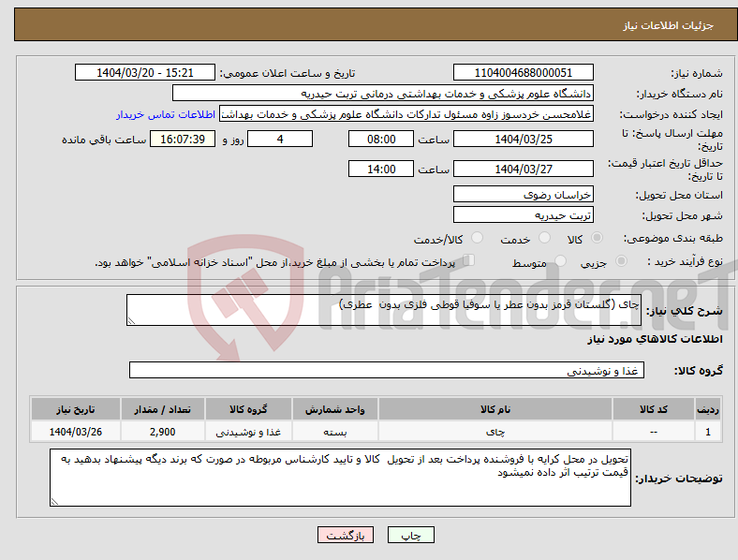The height and width of the screenshot is (560, 738).
Task: Open the buyer contact information link
Action: pos(166,114)
